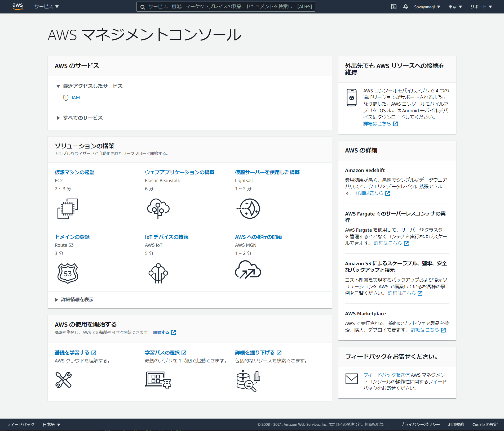Click the IAM shield icon

(x=65, y=97)
